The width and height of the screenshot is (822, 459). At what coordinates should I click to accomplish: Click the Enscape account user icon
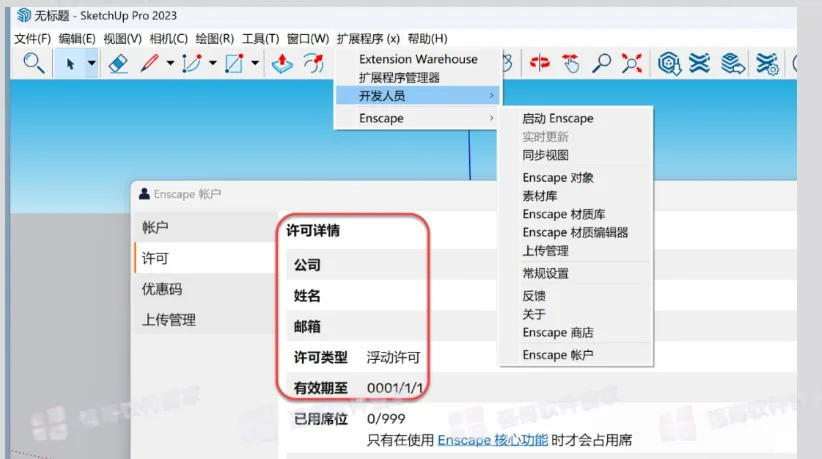pos(144,194)
